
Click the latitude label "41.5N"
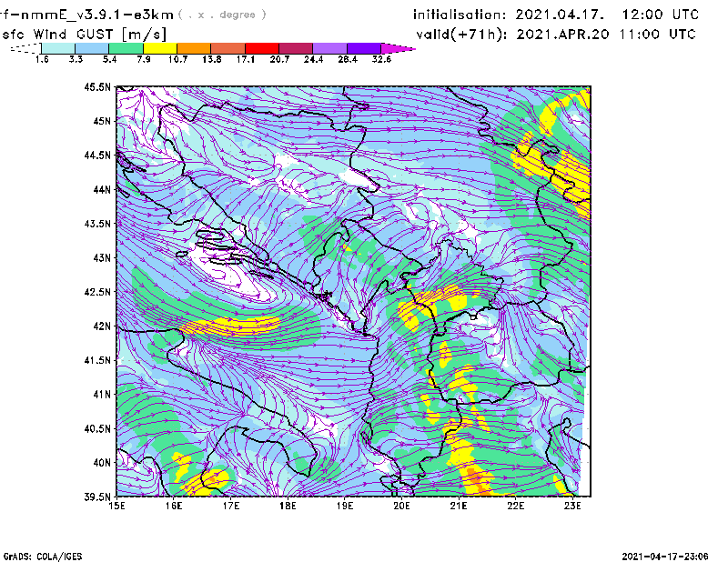(97, 360)
